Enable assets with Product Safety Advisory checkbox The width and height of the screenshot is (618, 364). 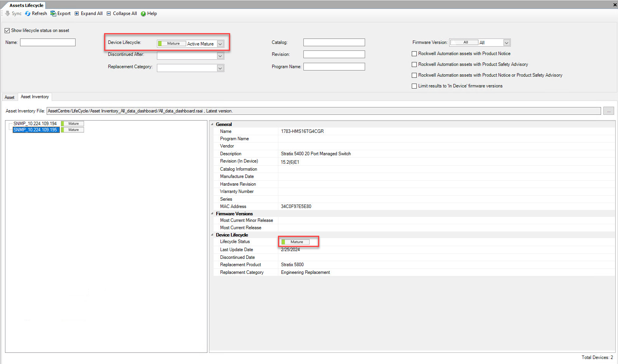(414, 64)
